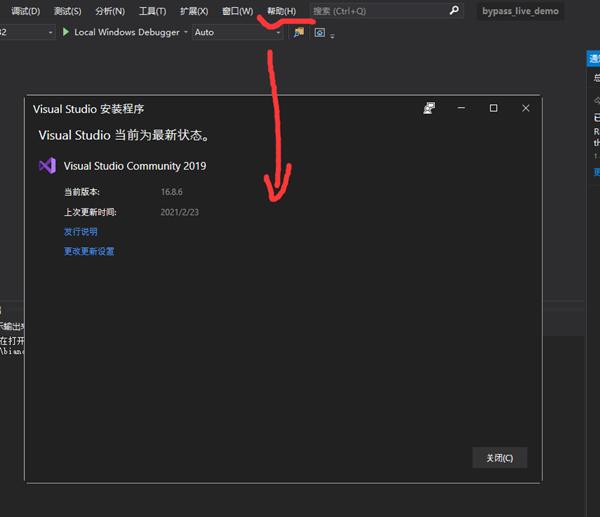The width and height of the screenshot is (600, 517).
Task: Close the installer with the X button
Action: tap(526, 108)
